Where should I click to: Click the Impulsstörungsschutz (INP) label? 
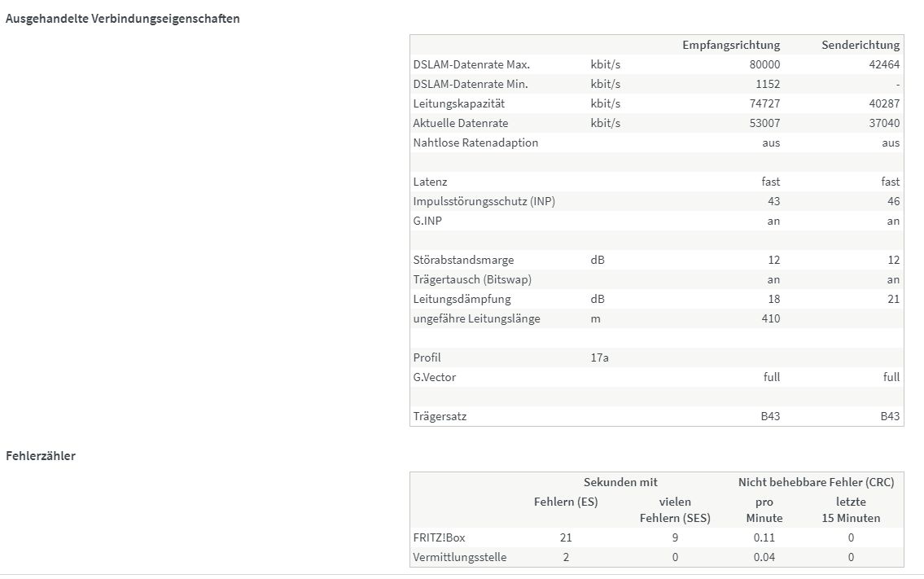[x=484, y=201]
